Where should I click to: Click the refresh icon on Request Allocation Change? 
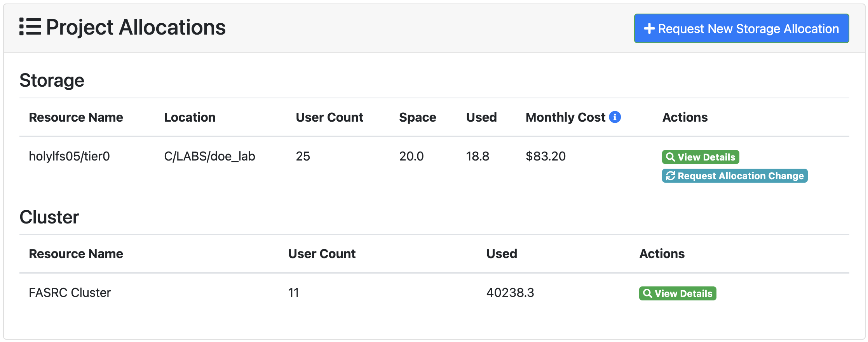point(670,176)
